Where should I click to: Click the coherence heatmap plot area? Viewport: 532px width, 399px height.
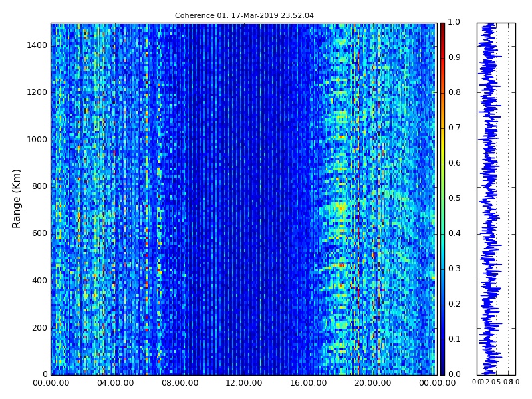pyautogui.click(x=244, y=199)
